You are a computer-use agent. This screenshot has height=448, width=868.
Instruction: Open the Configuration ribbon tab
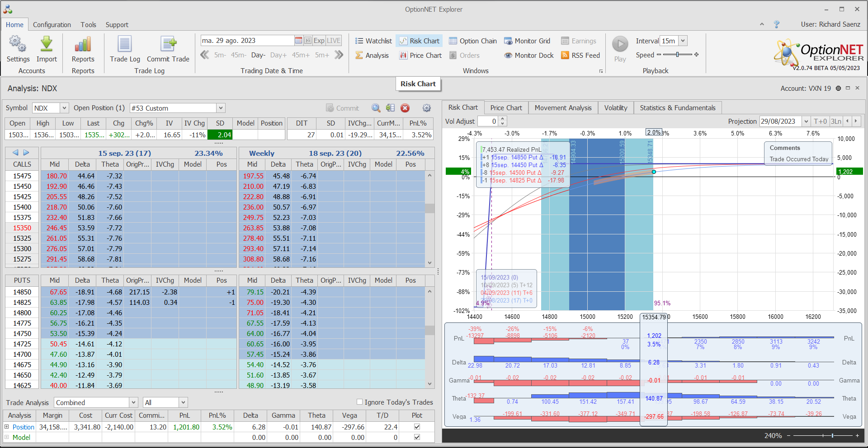coord(52,25)
